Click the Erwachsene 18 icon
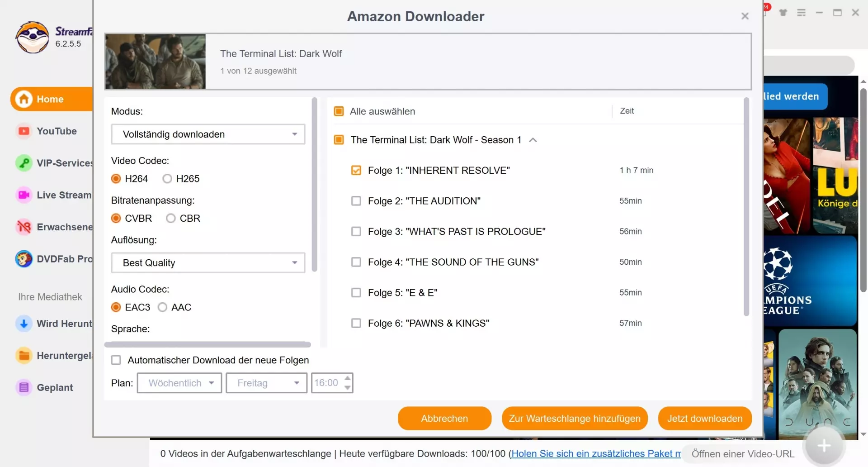Viewport: 868px width, 467px height. pos(24,227)
